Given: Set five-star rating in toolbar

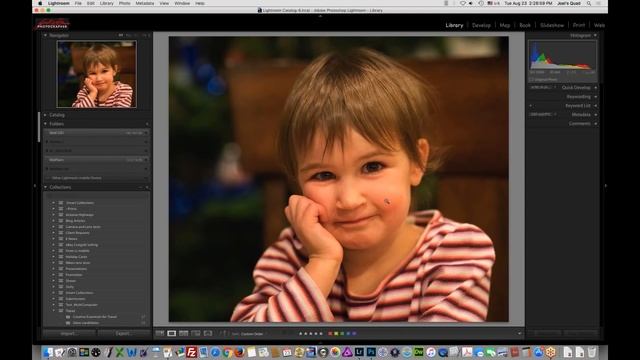Looking at the screenshot, I should 321,333.
